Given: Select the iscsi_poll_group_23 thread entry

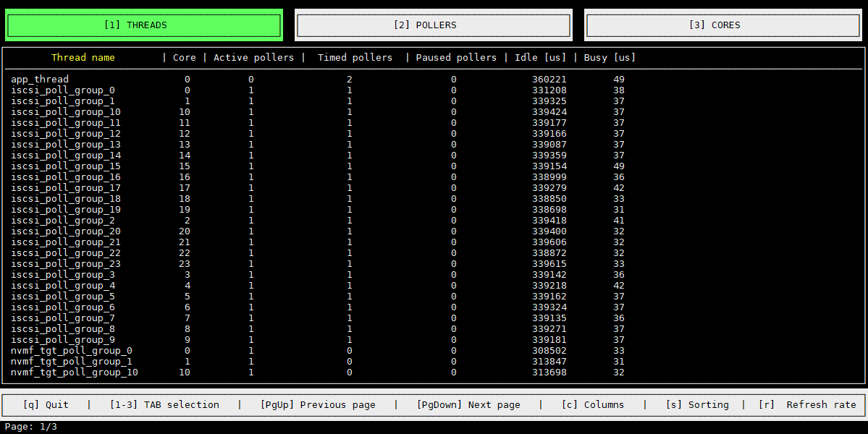Looking at the screenshot, I should 66,264.
